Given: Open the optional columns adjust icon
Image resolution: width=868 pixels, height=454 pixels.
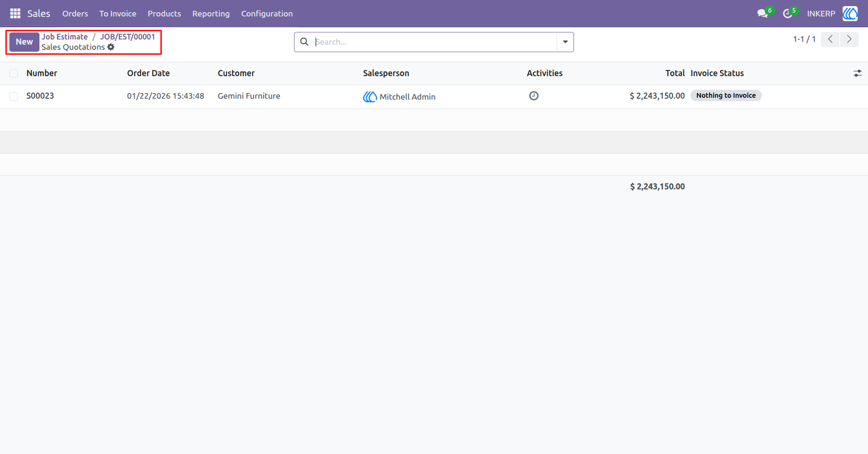Looking at the screenshot, I should pos(858,73).
